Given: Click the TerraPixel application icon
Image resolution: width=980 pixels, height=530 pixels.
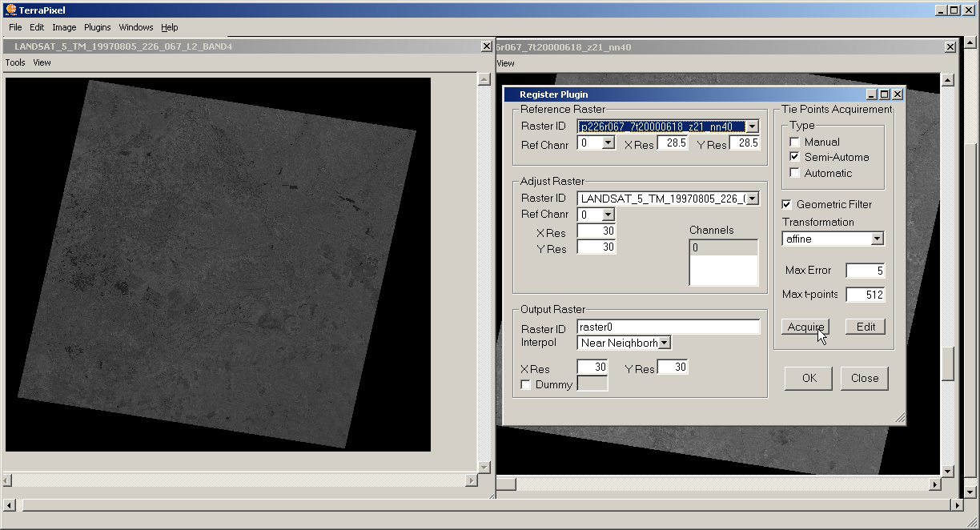Looking at the screenshot, I should point(10,10).
